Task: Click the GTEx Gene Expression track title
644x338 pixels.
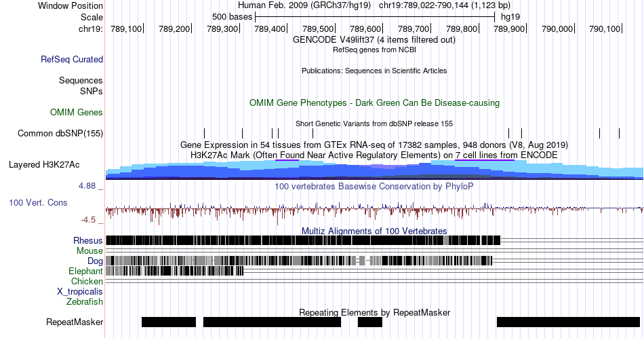Action: 374,145
